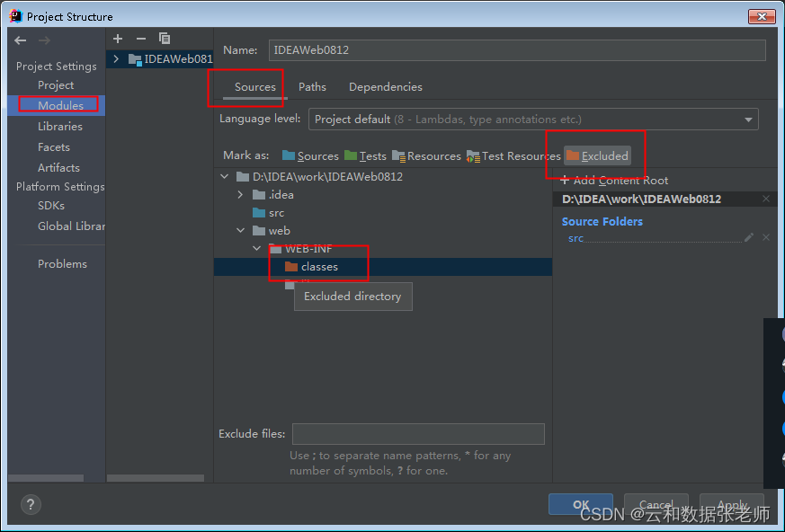The width and height of the screenshot is (785, 532).
Task: Click the OK button
Action: (581, 504)
